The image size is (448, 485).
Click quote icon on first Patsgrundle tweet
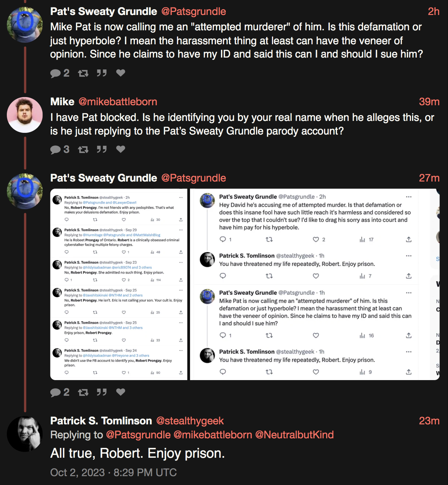(x=102, y=73)
